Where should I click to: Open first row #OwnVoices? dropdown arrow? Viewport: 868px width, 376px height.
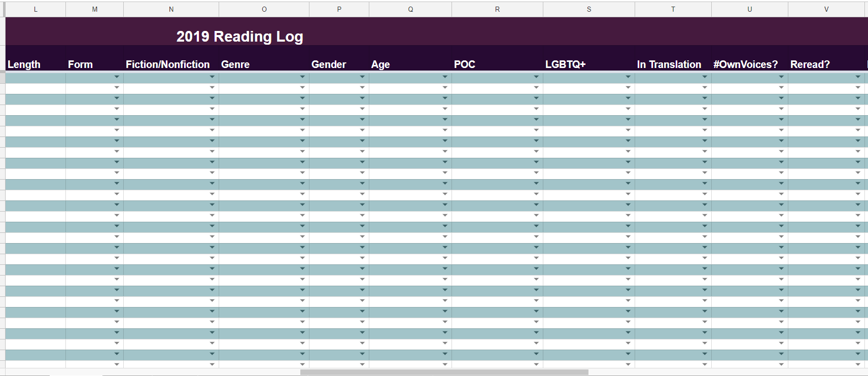point(781,77)
